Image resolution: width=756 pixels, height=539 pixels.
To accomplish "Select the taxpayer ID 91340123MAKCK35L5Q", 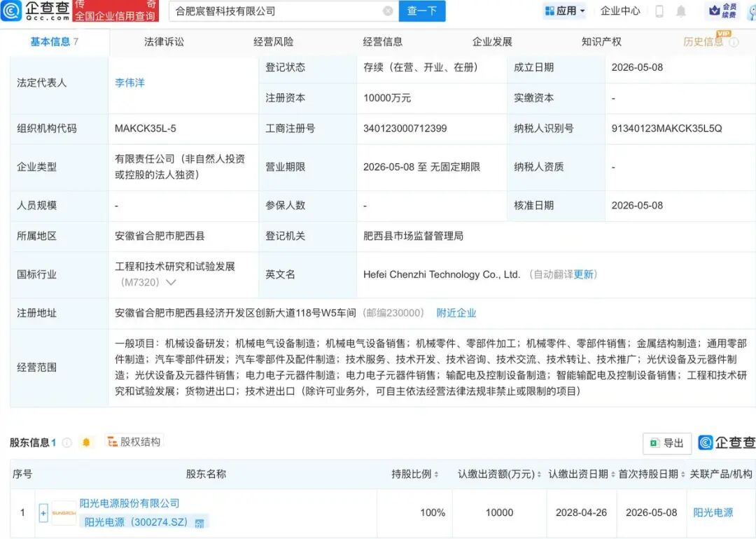I will (x=667, y=129).
